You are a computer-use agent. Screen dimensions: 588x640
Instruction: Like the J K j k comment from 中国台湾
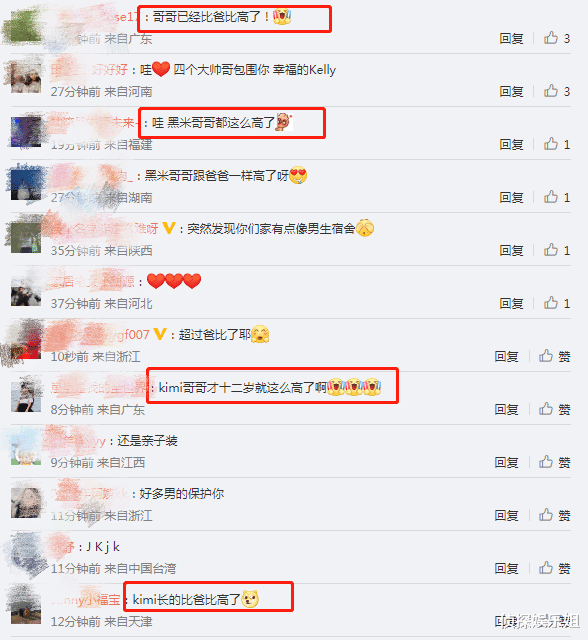point(555,568)
